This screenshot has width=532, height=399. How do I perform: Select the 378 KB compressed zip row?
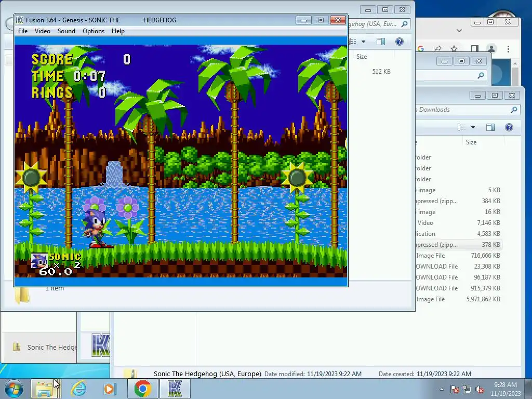pyautogui.click(x=458, y=245)
